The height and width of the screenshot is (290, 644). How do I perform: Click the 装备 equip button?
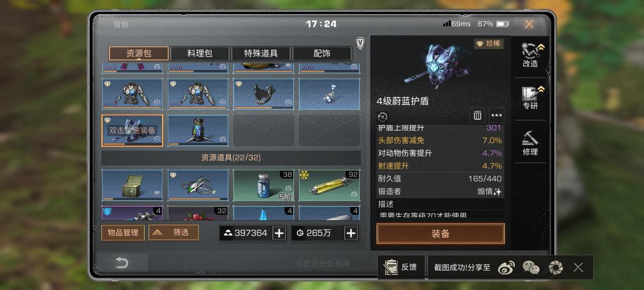click(x=441, y=234)
